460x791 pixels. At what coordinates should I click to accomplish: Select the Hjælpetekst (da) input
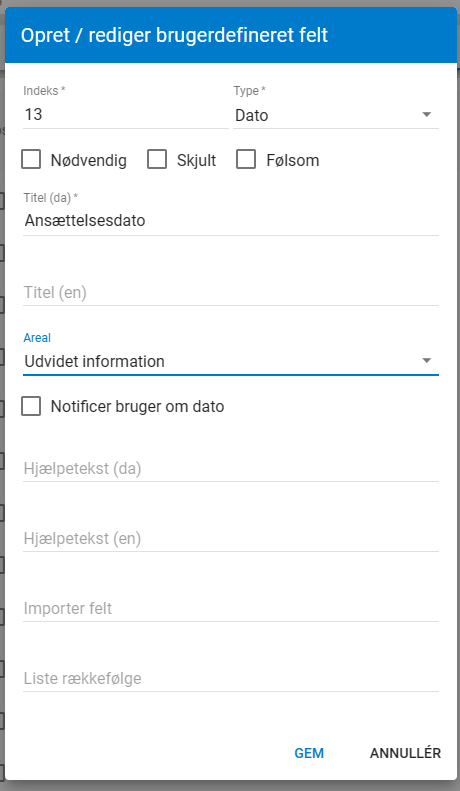[x=231, y=469]
